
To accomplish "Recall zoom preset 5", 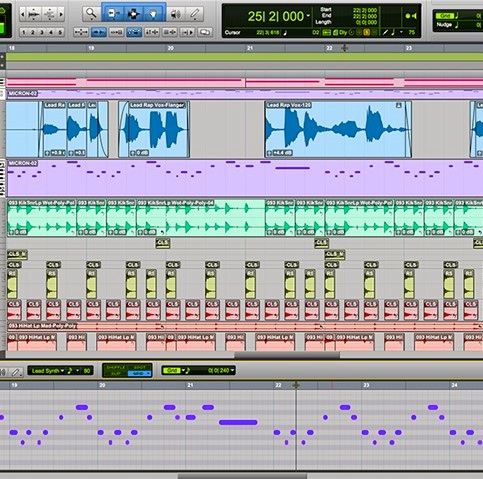I will point(60,32).
